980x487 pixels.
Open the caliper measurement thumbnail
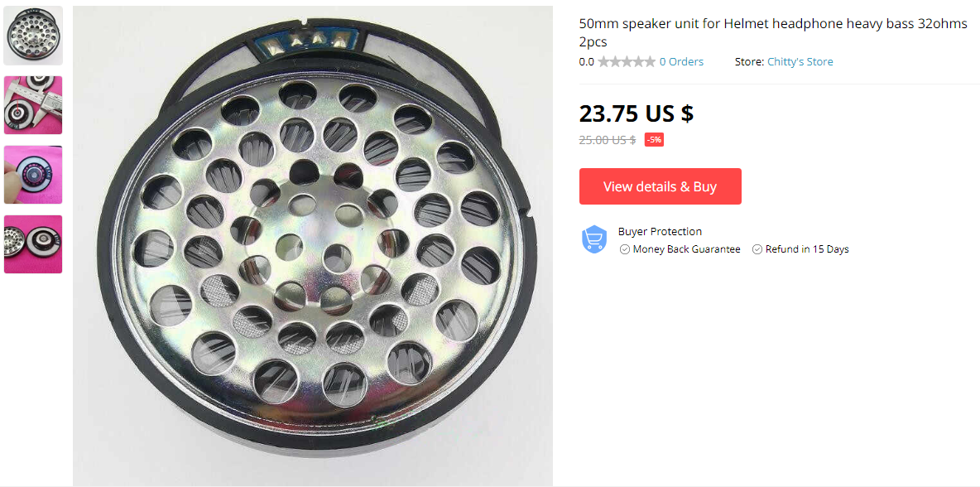[33, 105]
